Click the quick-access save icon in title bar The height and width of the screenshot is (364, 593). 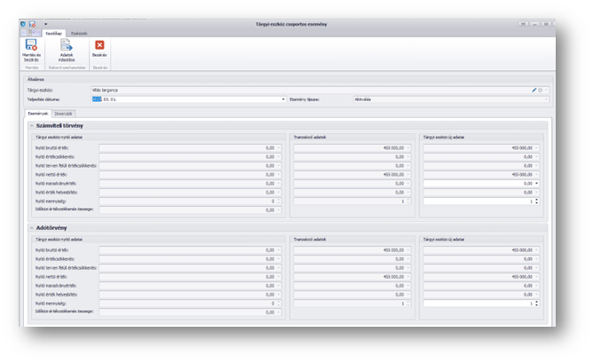tap(33, 23)
